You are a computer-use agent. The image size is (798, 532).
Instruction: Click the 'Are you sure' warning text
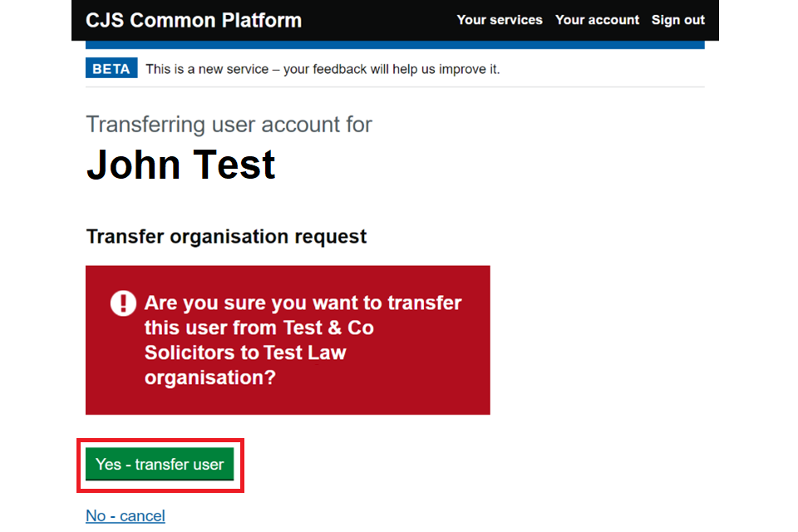303,303
